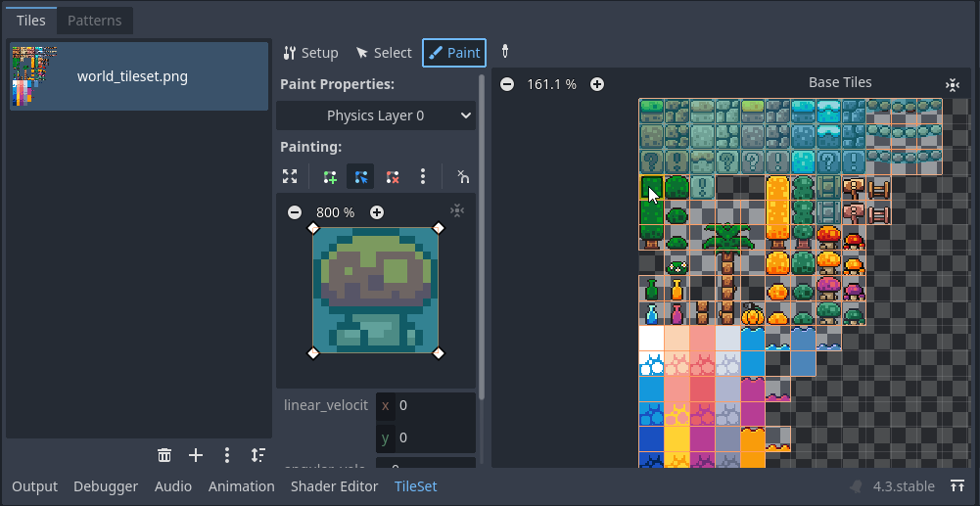
Task: Open the atlas sort options icon
Action: pos(257,455)
